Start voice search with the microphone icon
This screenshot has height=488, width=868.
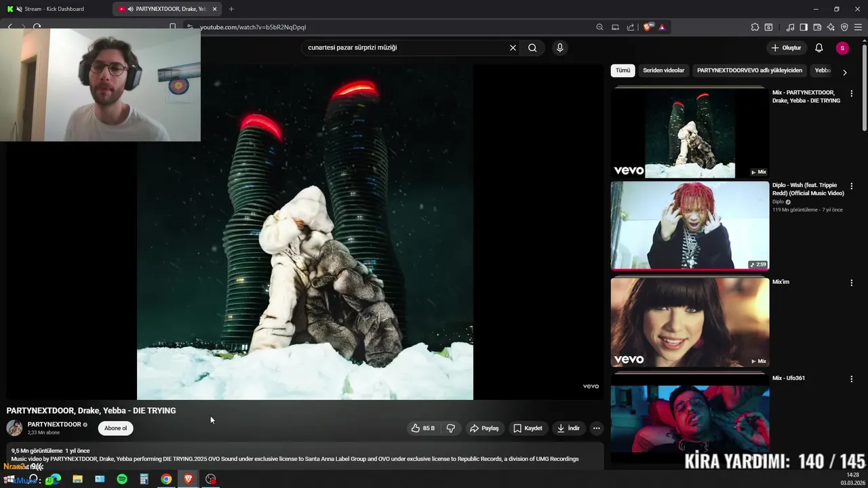(x=559, y=47)
